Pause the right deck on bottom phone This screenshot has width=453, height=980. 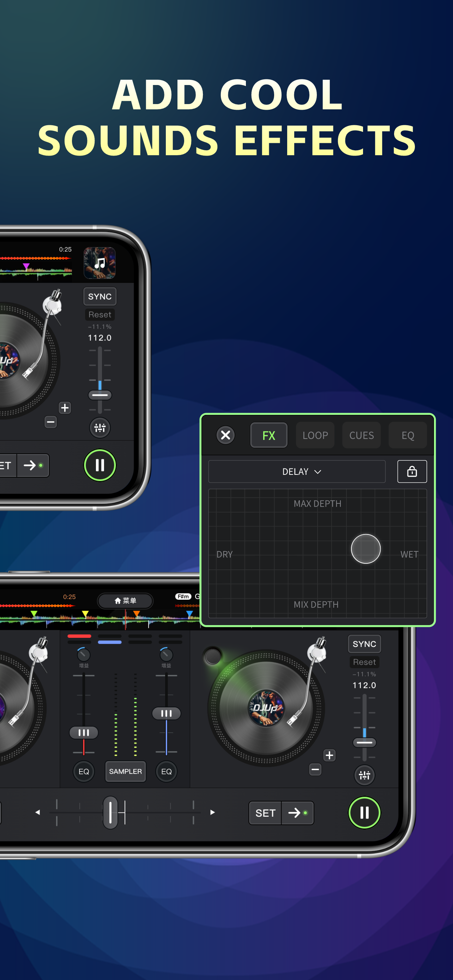pyautogui.click(x=364, y=812)
